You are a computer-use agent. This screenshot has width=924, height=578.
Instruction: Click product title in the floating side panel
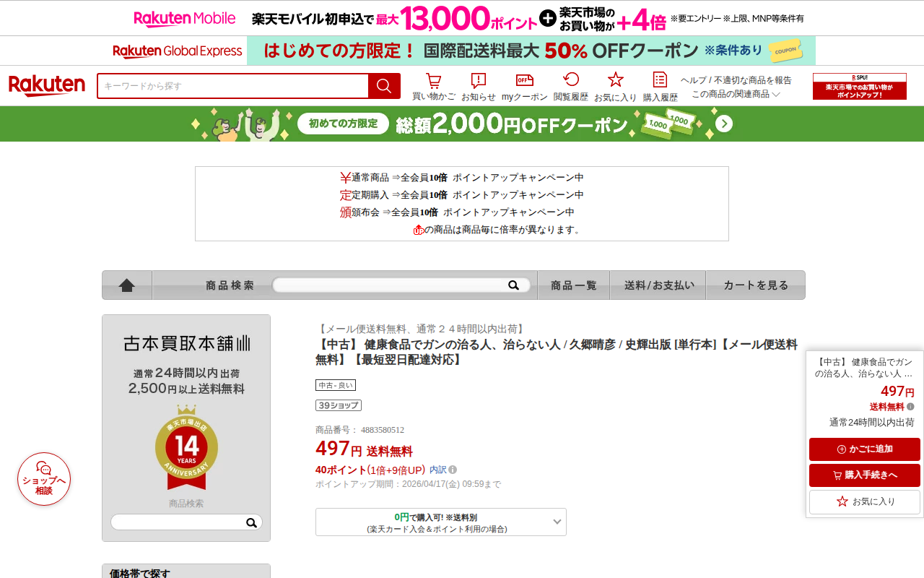point(865,368)
